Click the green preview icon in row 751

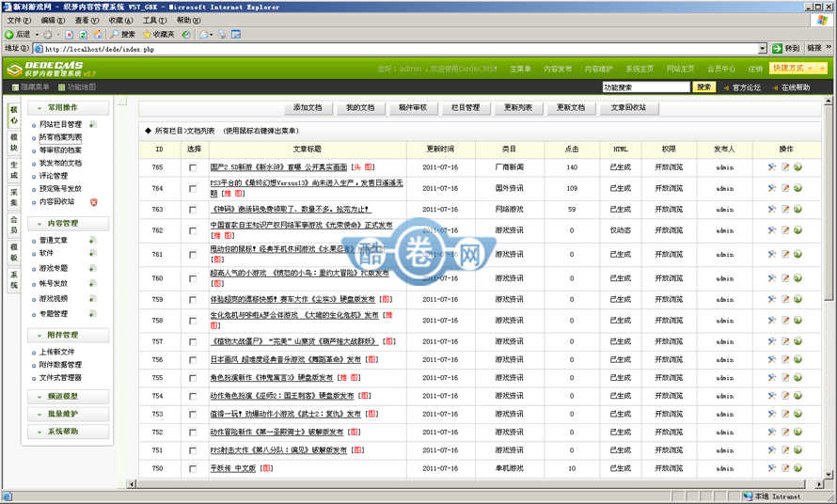(x=798, y=450)
